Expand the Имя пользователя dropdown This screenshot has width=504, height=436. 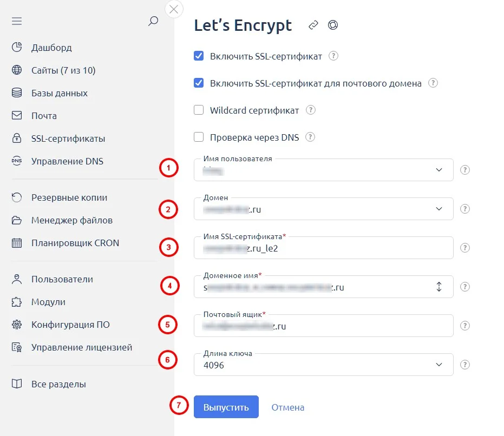click(x=323, y=170)
